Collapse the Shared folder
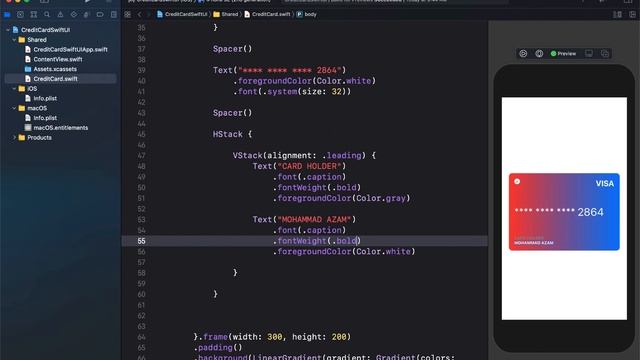640x360 pixels. pos(14,40)
